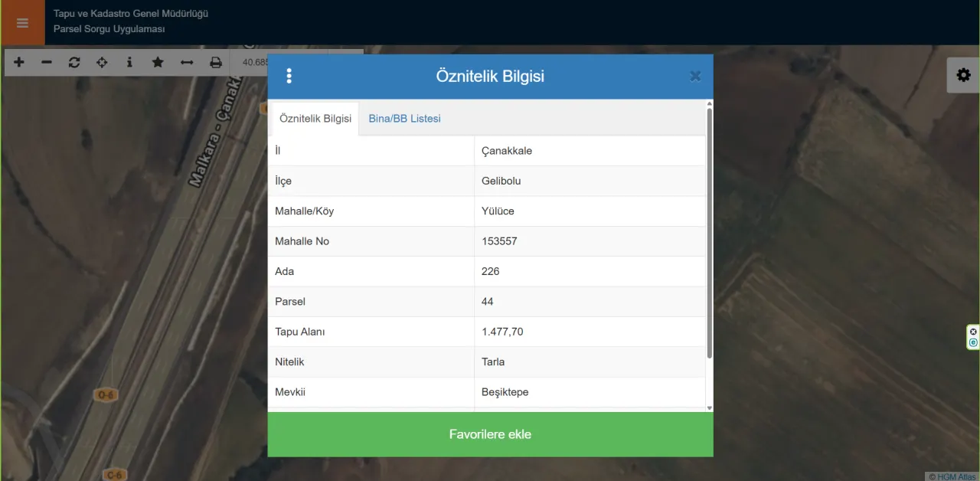Click the teal circle icon on right-edge widget

click(973, 342)
